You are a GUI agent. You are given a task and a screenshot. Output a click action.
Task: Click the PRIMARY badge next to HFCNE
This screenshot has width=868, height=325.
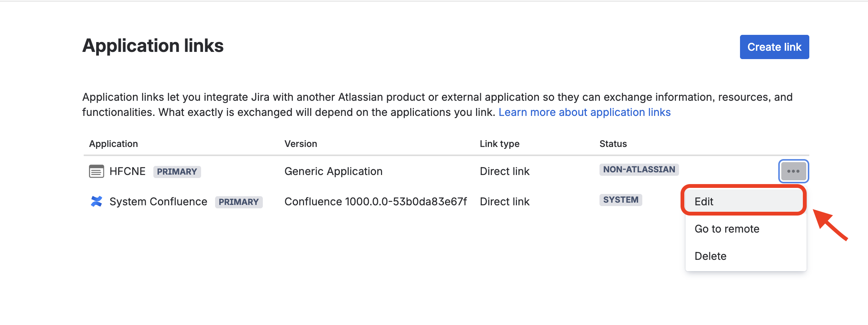coord(177,172)
